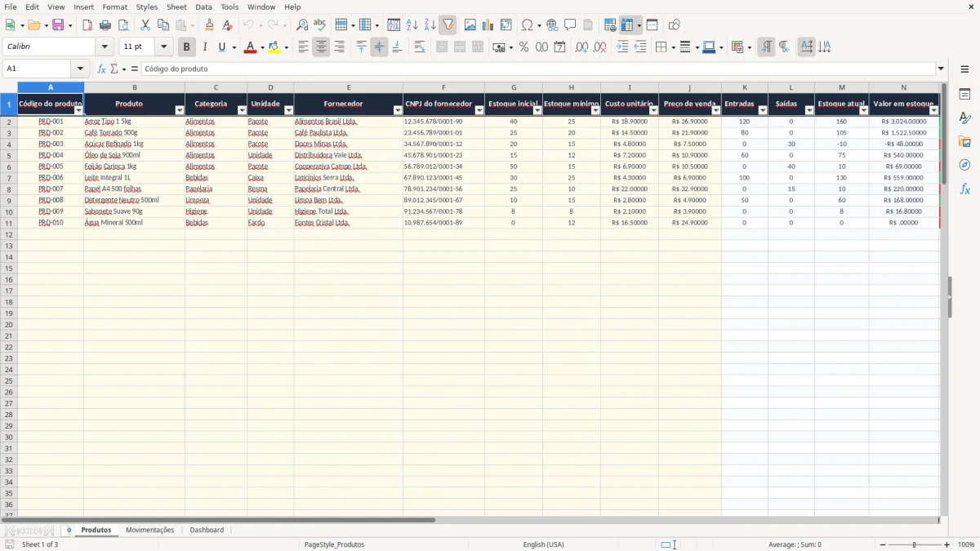Open the Produto column filter dropdown

click(x=180, y=110)
